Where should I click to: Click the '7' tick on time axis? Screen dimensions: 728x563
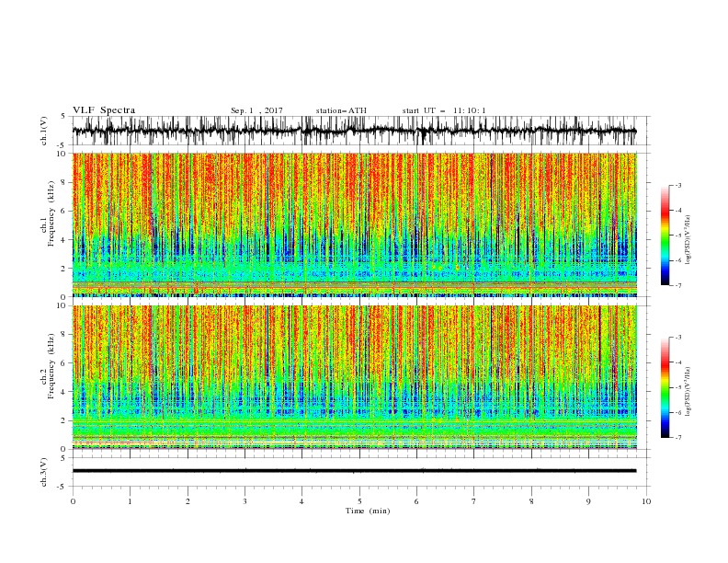point(474,501)
